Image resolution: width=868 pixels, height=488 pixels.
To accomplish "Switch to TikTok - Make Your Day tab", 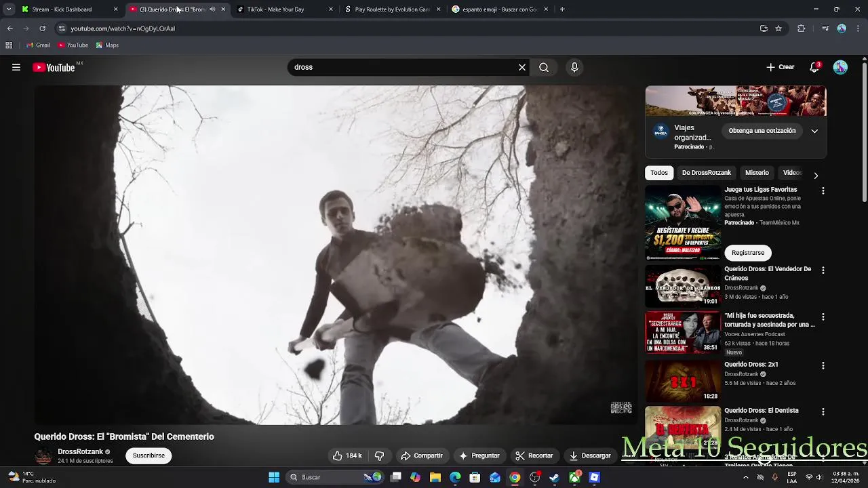I will click(285, 9).
